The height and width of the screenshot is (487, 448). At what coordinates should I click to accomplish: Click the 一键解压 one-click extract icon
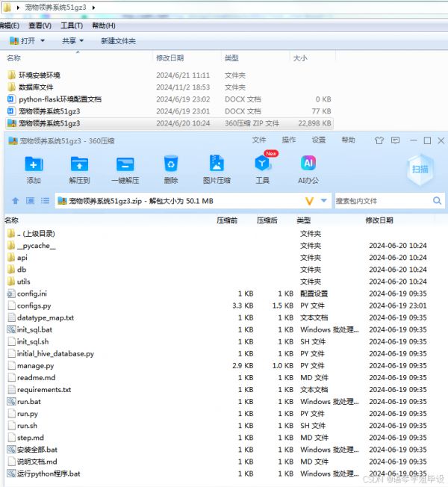[x=125, y=164]
